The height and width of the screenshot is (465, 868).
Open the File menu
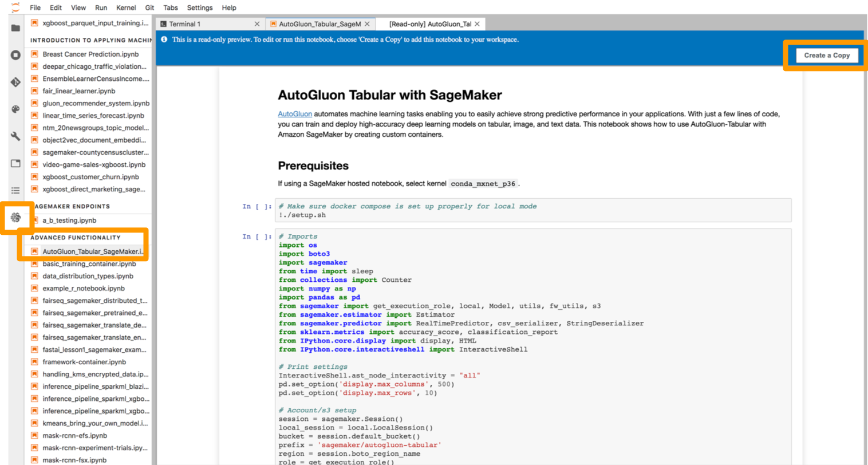[35, 7]
